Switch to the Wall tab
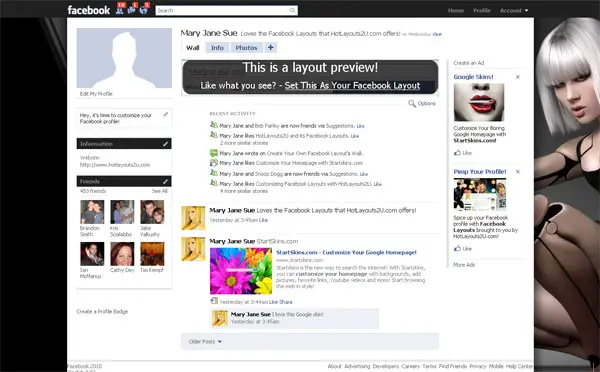Screen dimensions: 600x372 pyautogui.click(x=192, y=48)
